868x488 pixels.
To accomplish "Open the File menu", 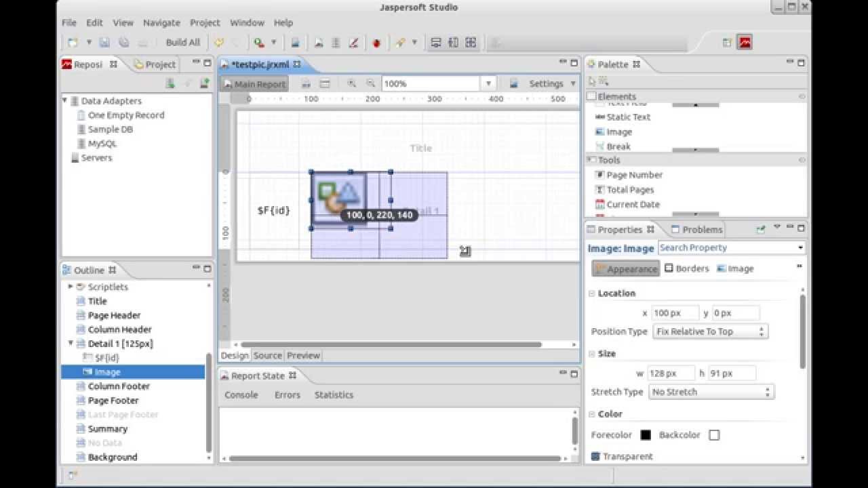I will tap(69, 22).
